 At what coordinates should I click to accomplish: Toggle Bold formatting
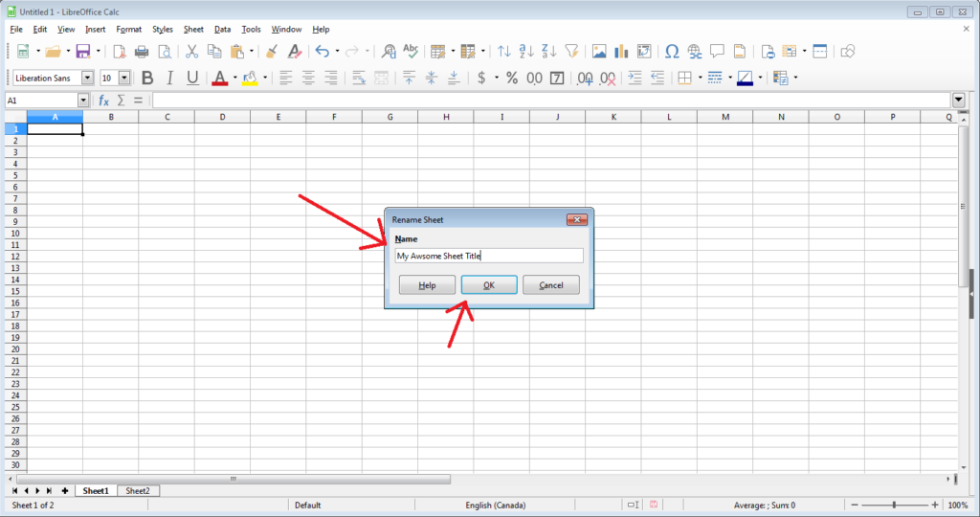pyautogui.click(x=147, y=78)
